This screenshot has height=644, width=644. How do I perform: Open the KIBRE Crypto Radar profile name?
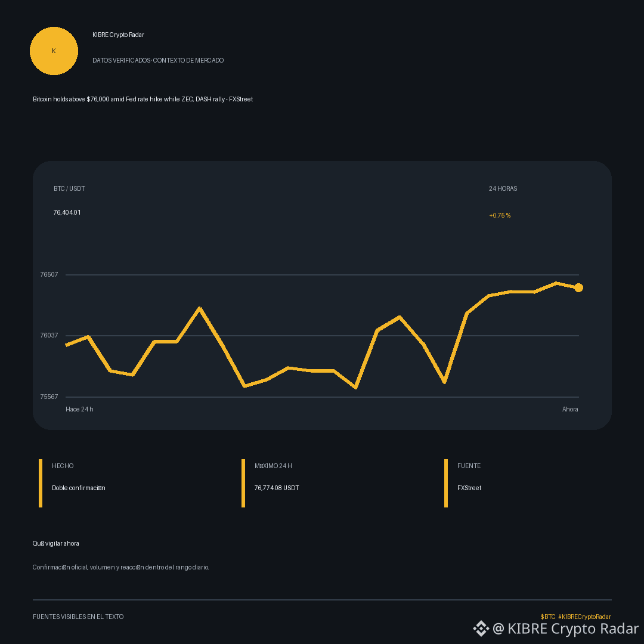pos(118,35)
